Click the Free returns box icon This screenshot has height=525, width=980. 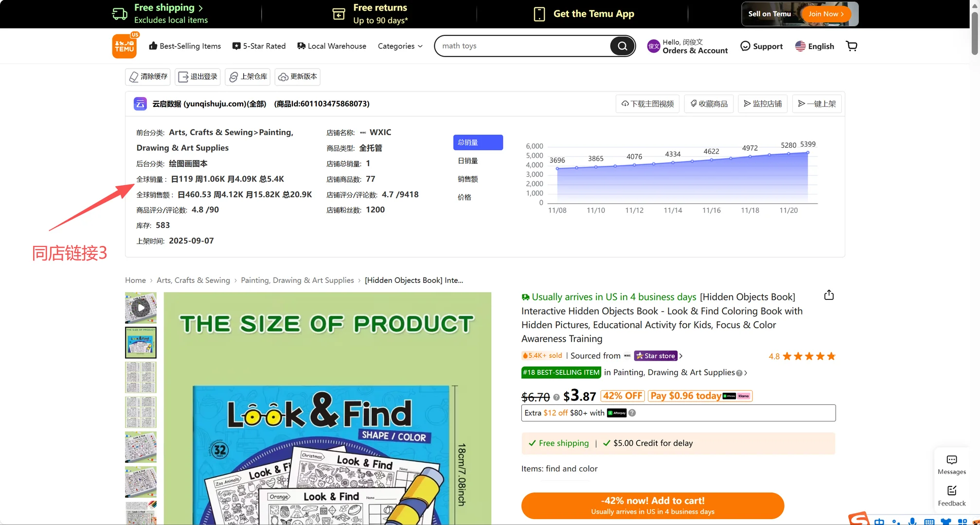(339, 14)
